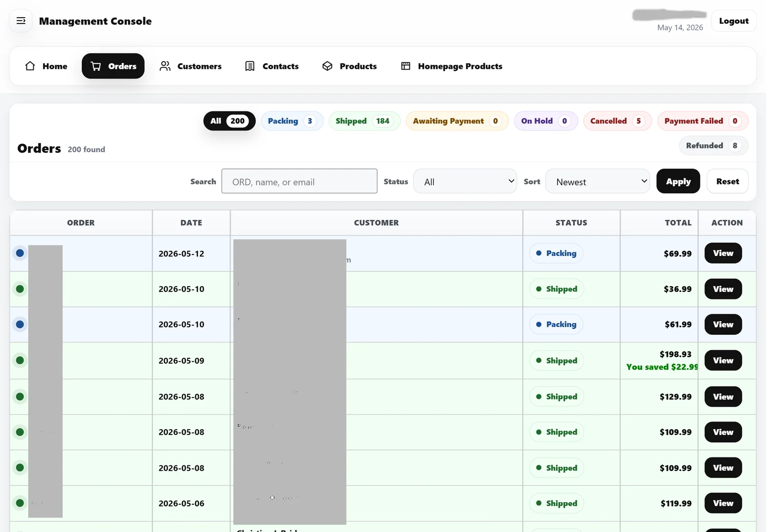Click Shipped badge on 2026-05-09 order
766x532 pixels.
pyautogui.click(x=557, y=360)
